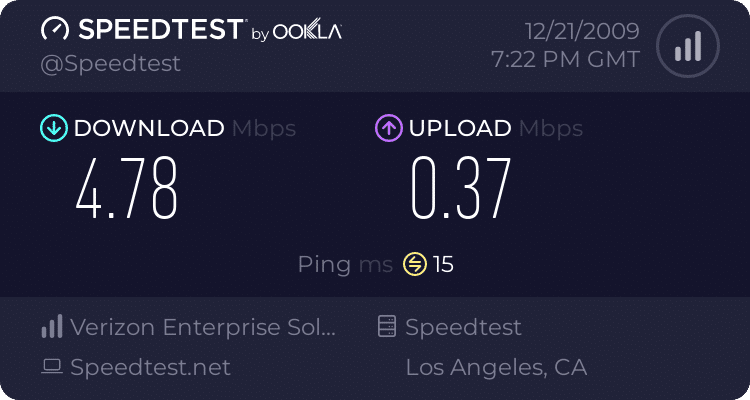Click the cyan download arrow icon

pos(54,128)
